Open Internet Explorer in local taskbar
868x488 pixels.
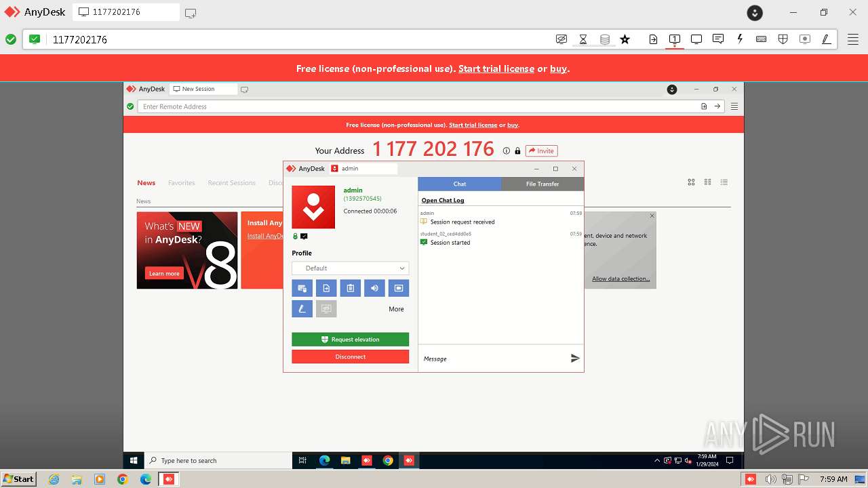tap(54, 479)
